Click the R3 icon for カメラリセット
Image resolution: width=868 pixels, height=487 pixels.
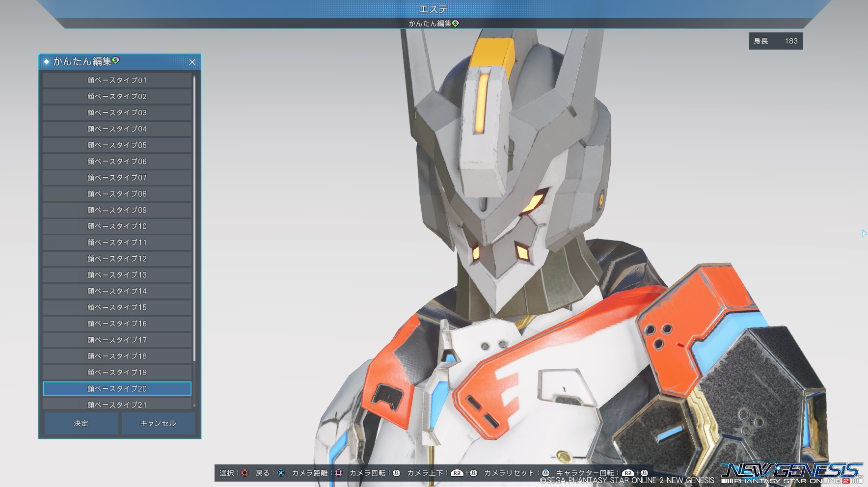click(545, 473)
